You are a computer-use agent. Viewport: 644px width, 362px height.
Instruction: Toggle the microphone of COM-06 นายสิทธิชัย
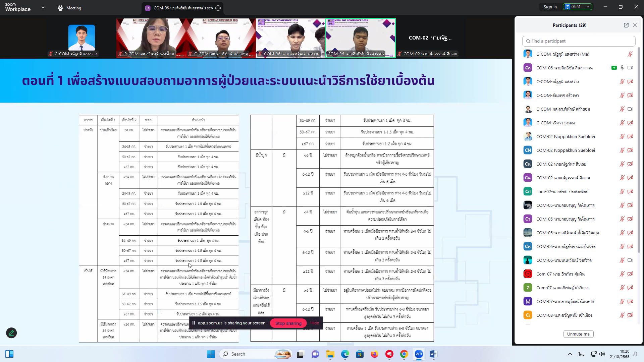point(622,68)
